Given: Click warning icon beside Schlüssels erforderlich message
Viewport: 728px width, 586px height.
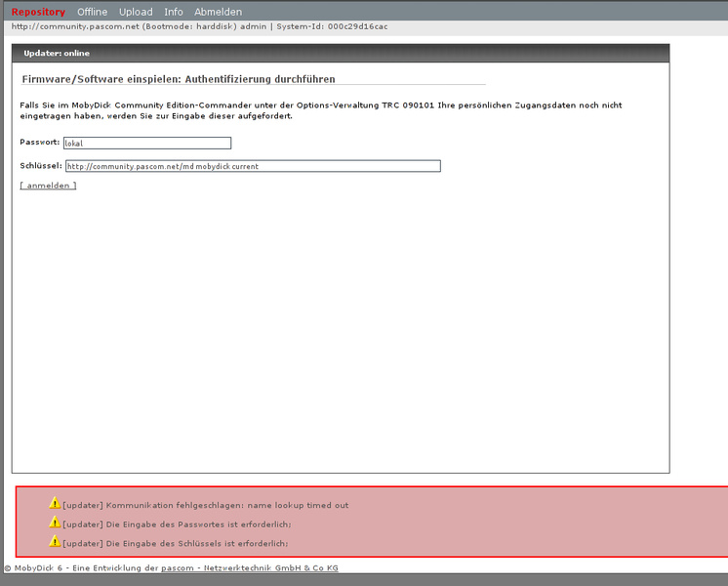Looking at the screenshot, I should click(x=55, y=541).
